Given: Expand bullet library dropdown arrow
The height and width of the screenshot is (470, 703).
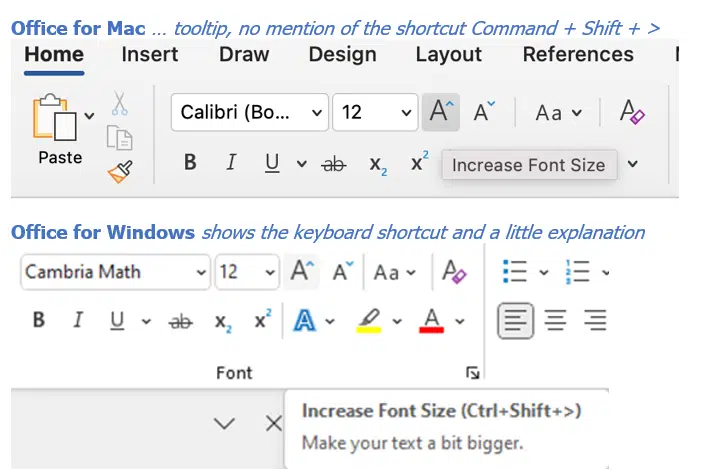Looking at the screenshot, I should tap(543, 272).
